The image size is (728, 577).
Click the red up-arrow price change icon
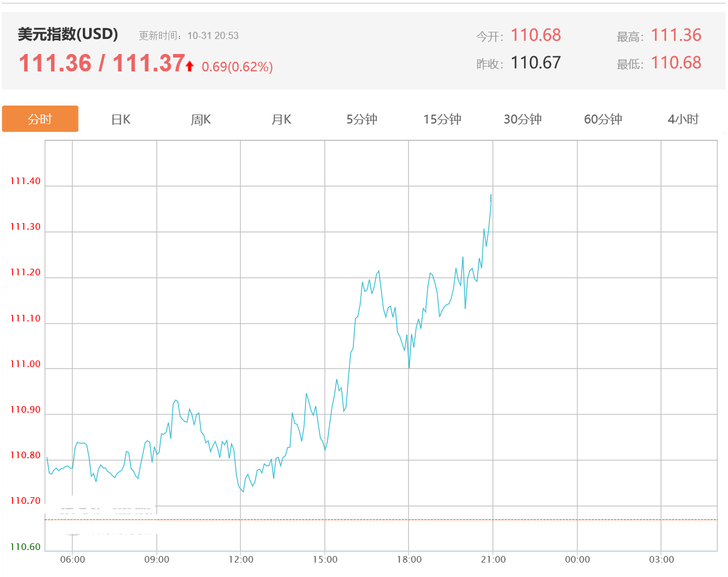(x=190, y=67)
